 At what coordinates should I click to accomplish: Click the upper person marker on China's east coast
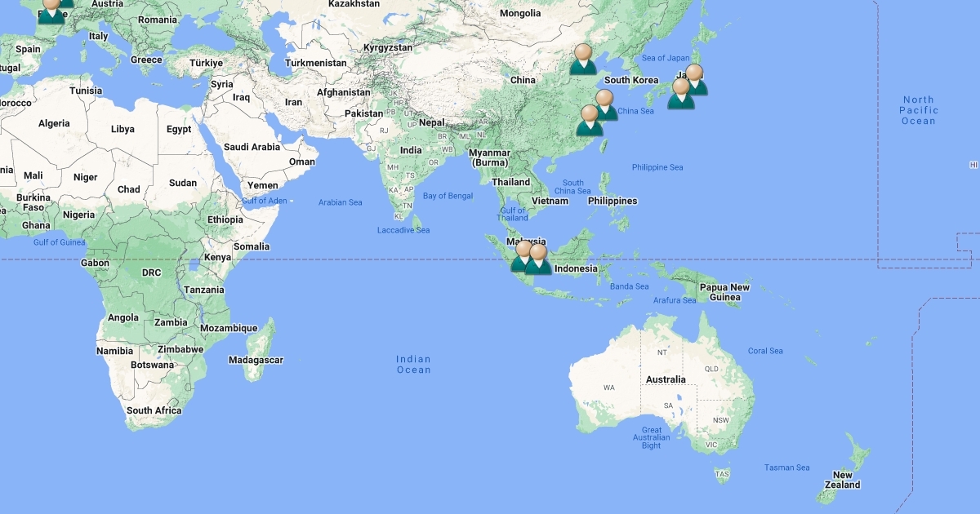pos(604,105)
